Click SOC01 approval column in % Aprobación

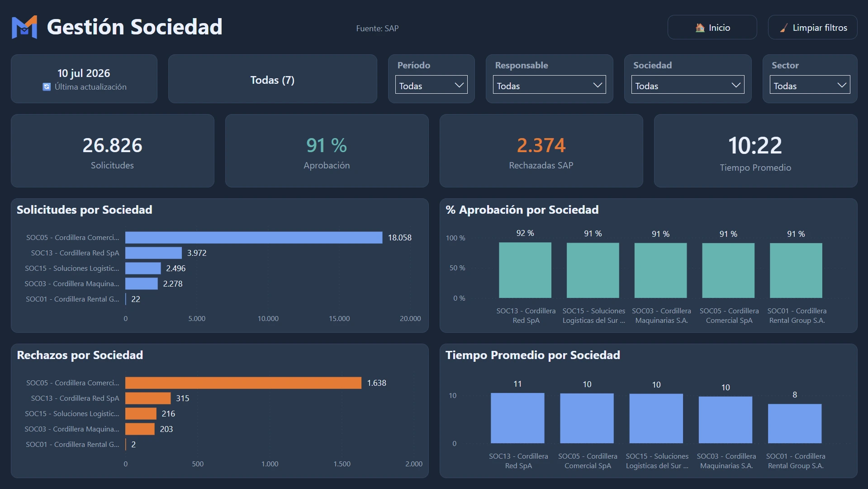[x=796, y=271]
